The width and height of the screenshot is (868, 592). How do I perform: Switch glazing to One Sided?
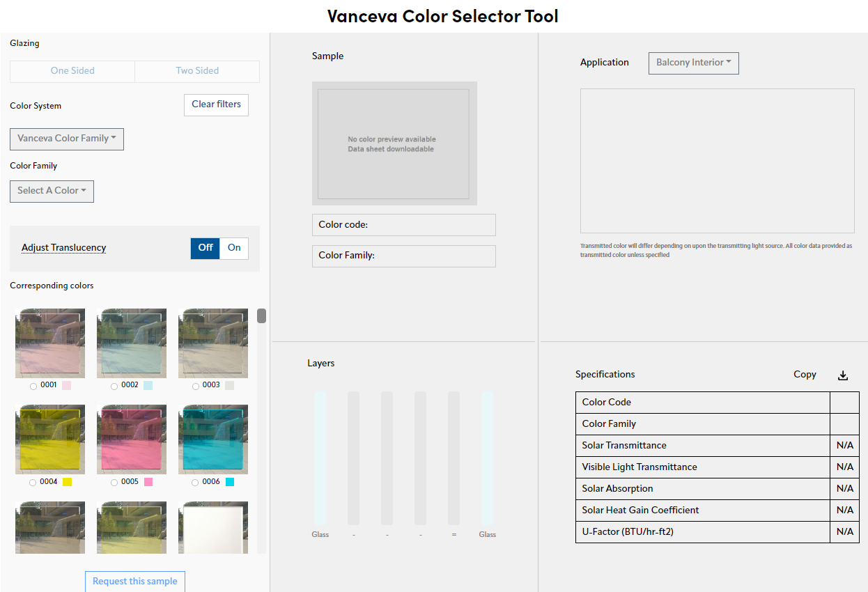[x=72, y=71]
